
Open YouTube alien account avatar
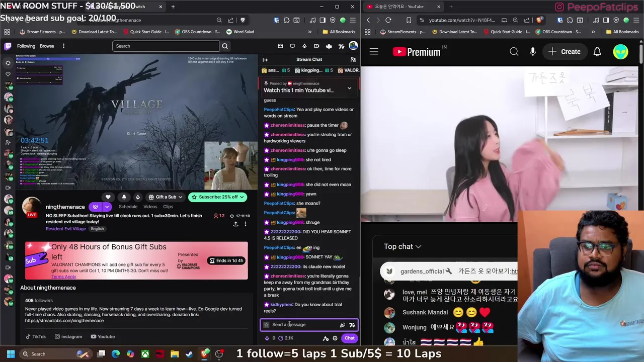coord(621,52)
